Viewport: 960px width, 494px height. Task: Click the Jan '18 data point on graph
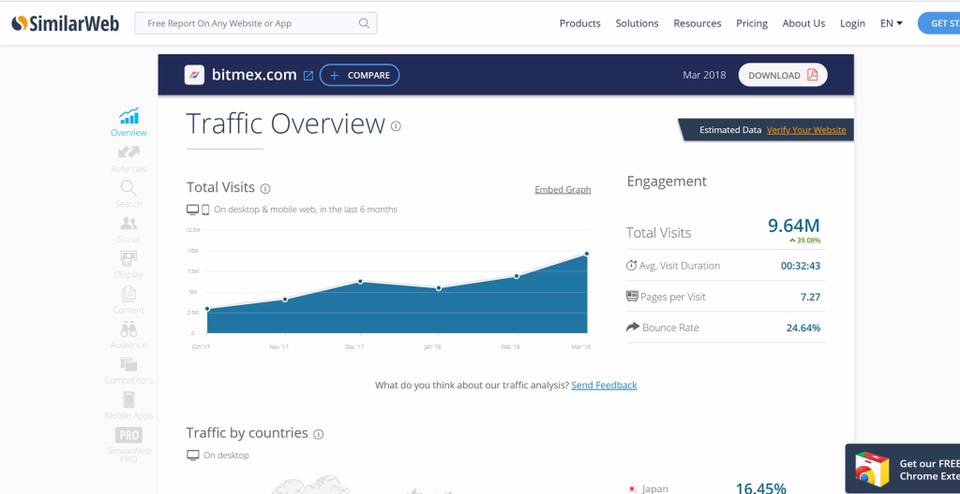(x=438, y=288)
